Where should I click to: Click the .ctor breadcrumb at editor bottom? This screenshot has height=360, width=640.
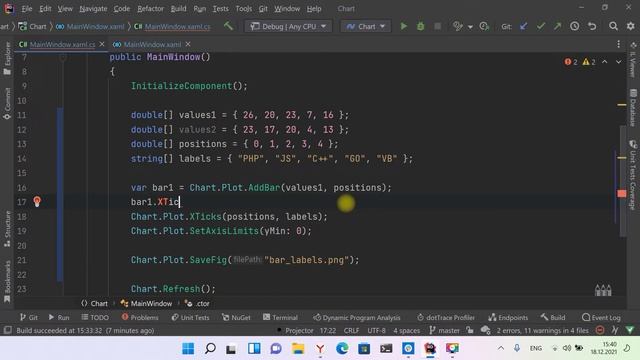click(198, 303)
